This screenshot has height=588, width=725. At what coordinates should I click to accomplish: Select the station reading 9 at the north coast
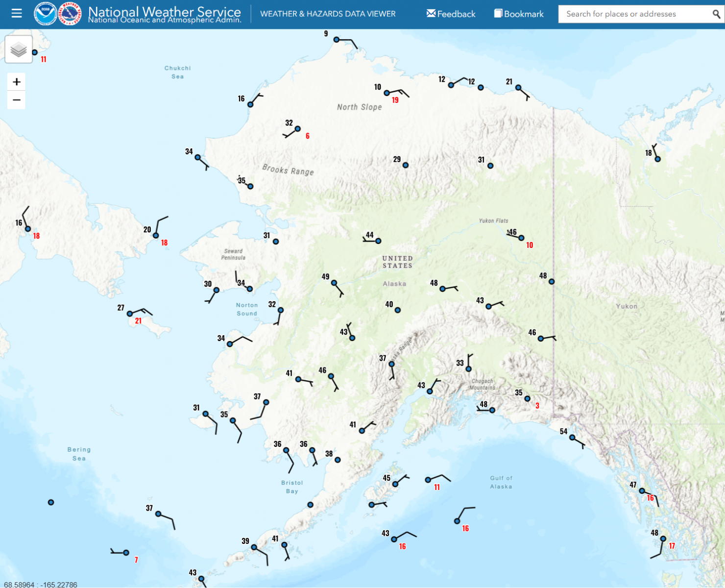click(337, 40)
